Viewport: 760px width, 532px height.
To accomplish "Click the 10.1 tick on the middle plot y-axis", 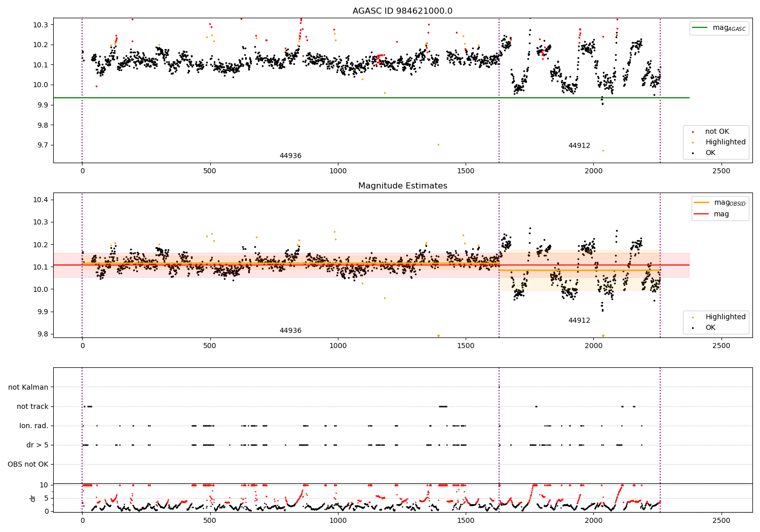I will click(x=41, y=268).
